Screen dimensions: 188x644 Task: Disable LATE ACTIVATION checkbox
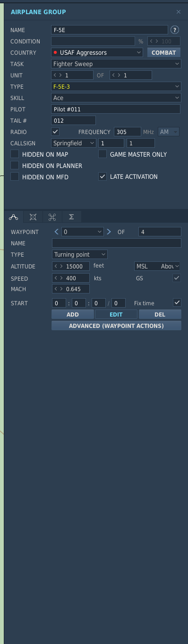(102, 176)
